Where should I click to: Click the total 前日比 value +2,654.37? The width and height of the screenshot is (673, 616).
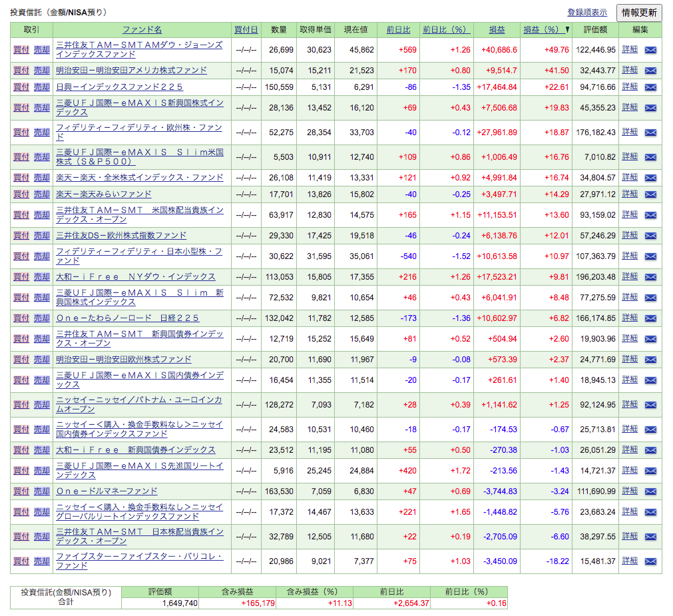coord(411,603)
